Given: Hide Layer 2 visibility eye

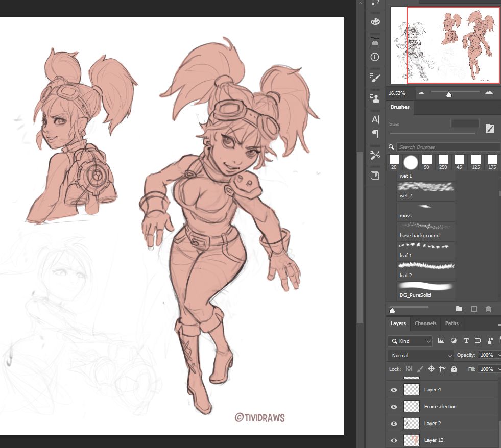Looking at the screenshot, I should [394, 424].
